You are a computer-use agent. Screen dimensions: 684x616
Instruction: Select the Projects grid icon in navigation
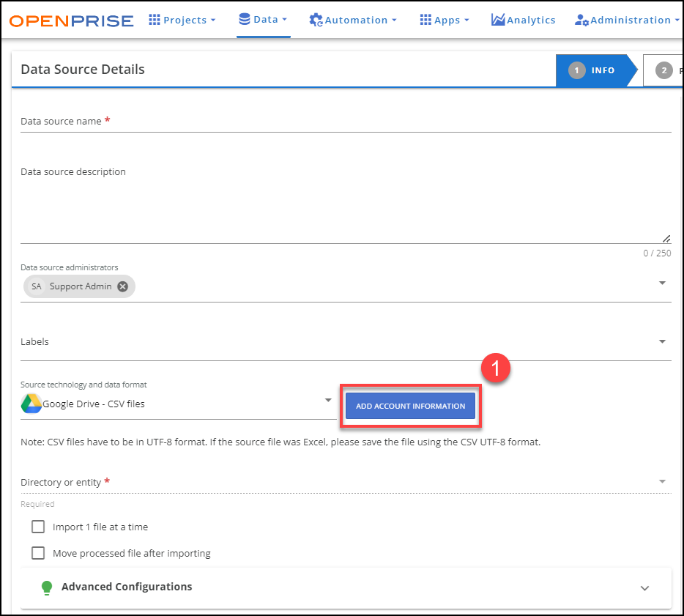pos(155,20)
